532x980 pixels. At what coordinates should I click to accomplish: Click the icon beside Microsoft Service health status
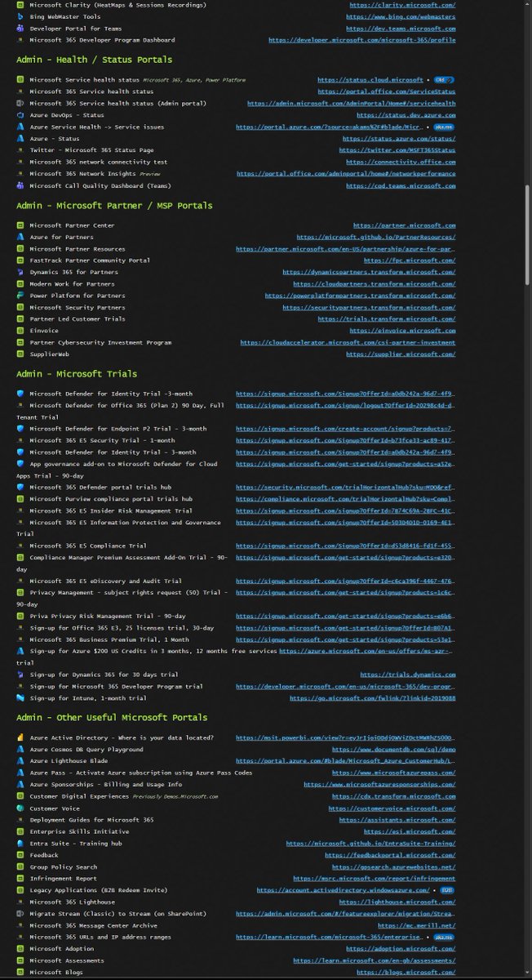point(21,80)
